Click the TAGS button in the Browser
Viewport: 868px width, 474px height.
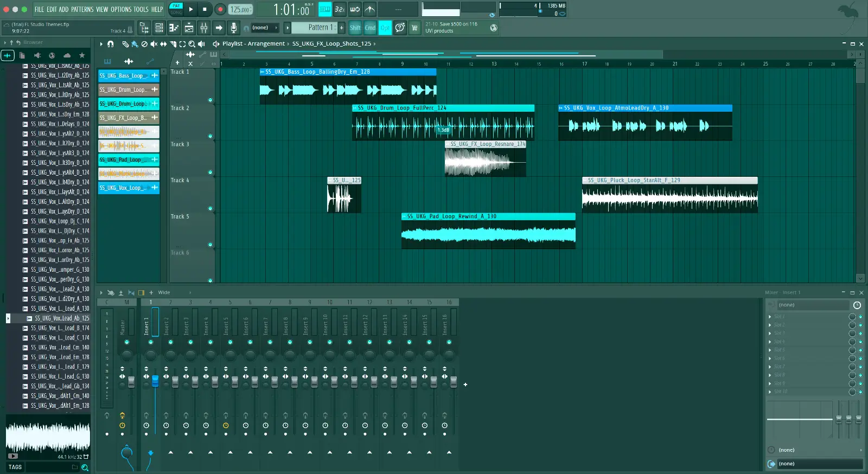[x=15, y=467]
